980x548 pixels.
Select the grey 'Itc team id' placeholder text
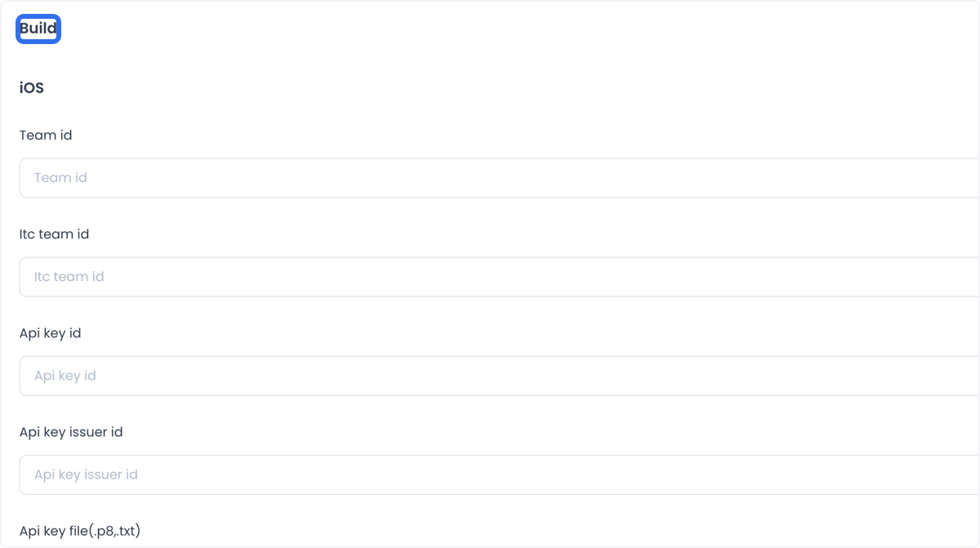click(x=69, y=277)
